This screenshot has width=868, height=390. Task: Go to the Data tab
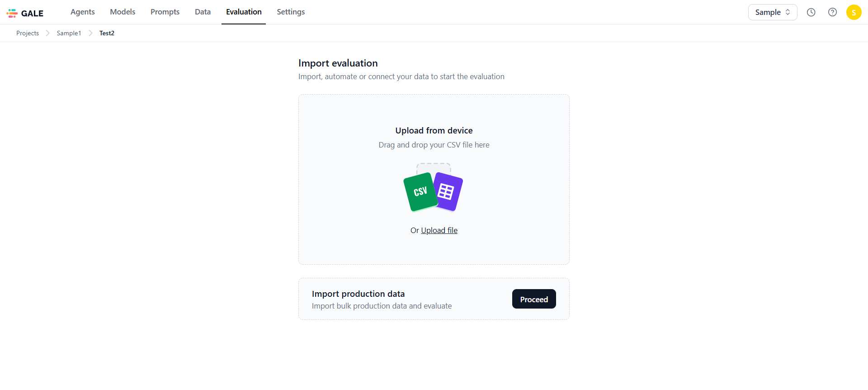point(203,12)
